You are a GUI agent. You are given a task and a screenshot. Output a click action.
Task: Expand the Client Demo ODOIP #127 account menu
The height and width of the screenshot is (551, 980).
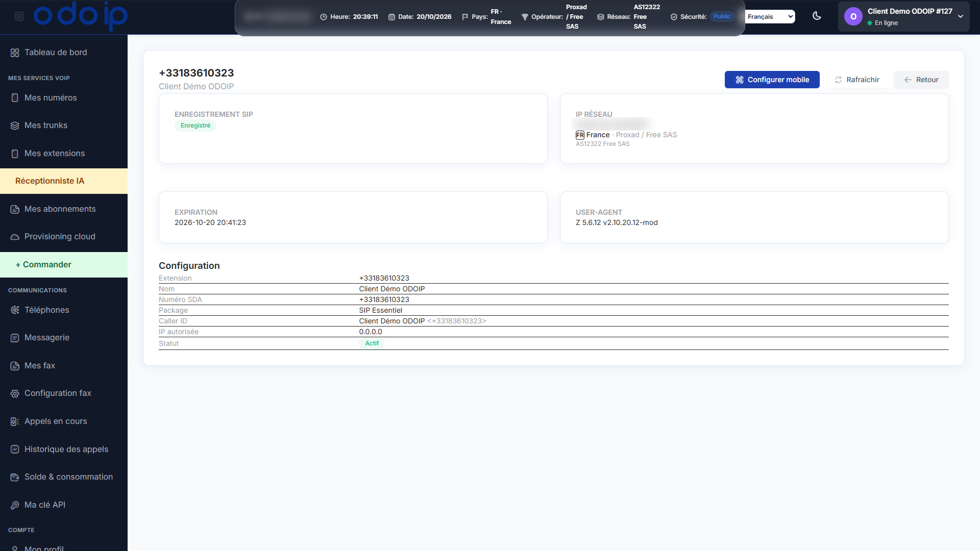903,17
